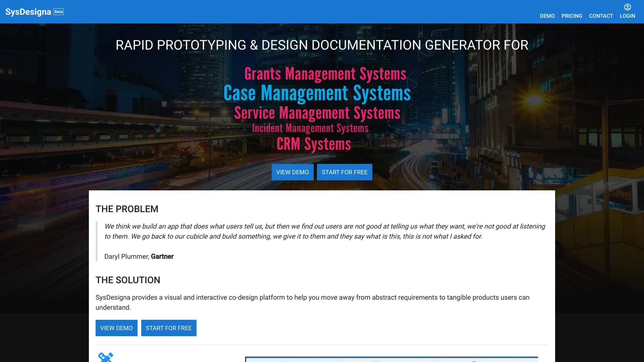Click LOGIN in the navigation bar

point(628,16)
